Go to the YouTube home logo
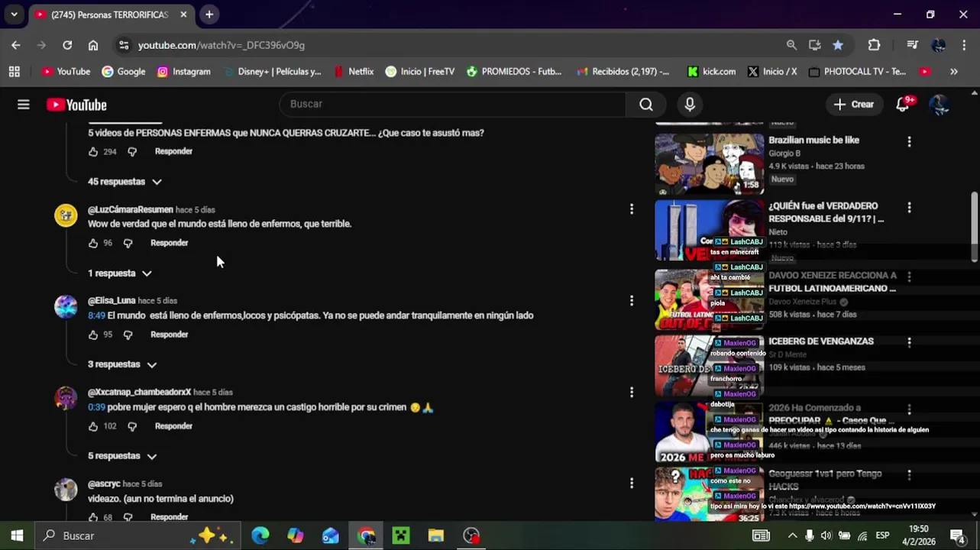Image resolution: width=980 pixels, height=550 pixels. [x=76, y=105]
